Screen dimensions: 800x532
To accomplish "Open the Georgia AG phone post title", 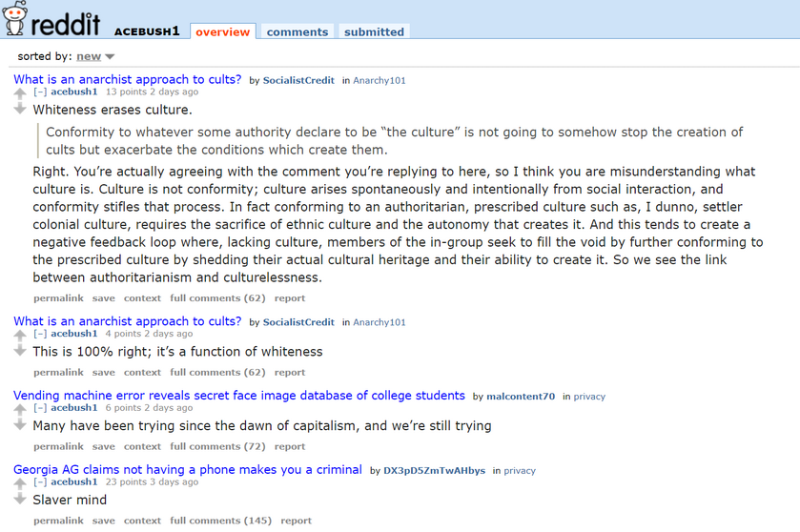I will [x=188, y=470].
